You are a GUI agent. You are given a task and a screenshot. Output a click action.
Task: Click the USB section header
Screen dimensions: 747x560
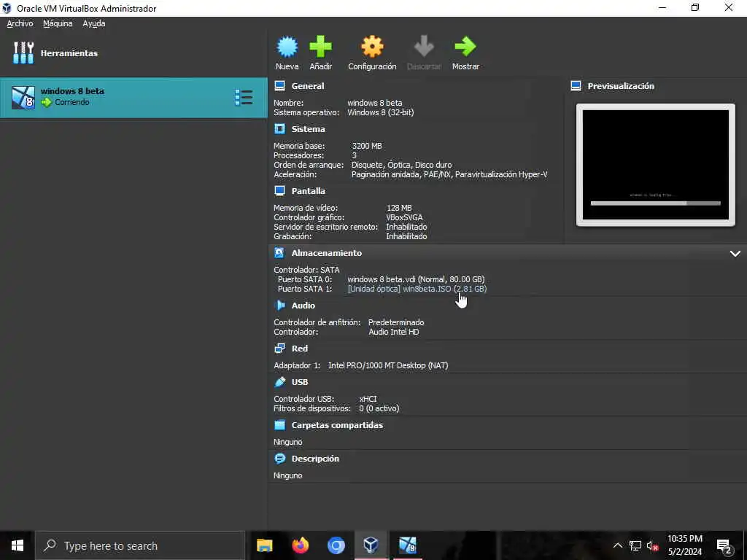click(300, 382)
